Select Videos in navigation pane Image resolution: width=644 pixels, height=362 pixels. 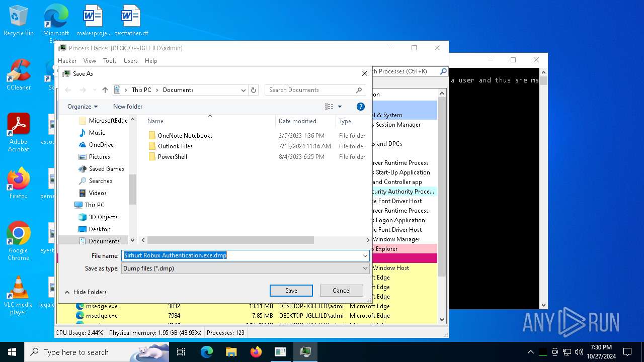[98, 193]
